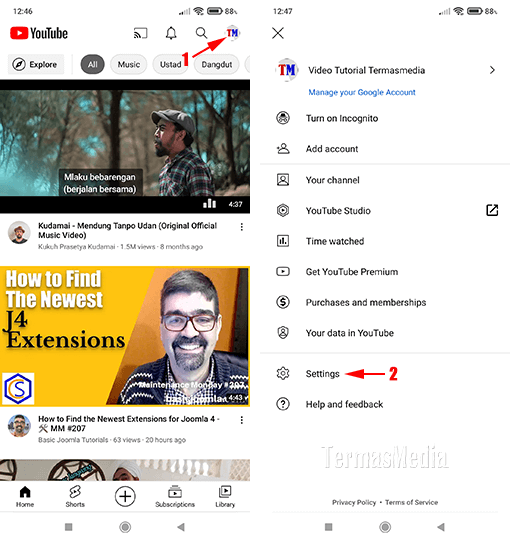
Task: Open the Shorts tab
Action: [x=75, y=496]
